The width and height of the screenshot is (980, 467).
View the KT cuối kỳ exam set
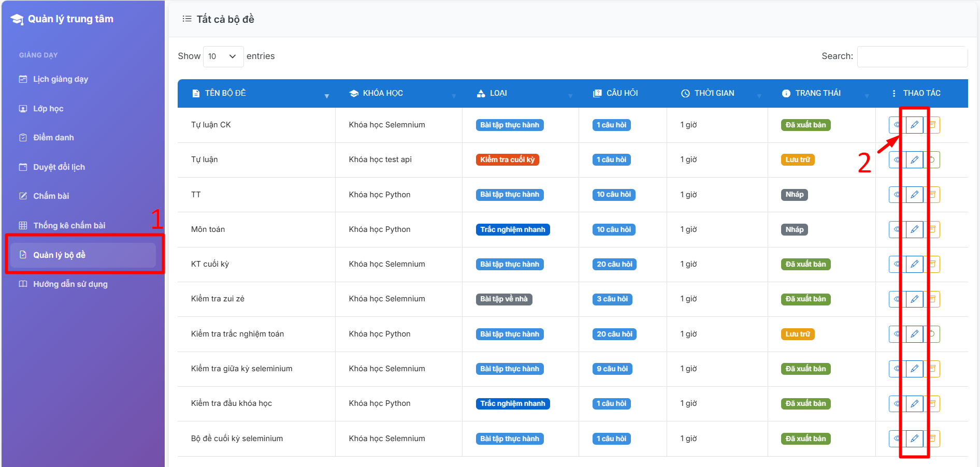897,264
